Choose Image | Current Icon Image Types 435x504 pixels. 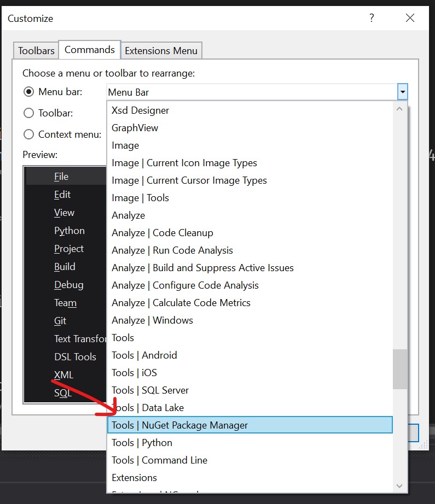[x=185, y=162]
